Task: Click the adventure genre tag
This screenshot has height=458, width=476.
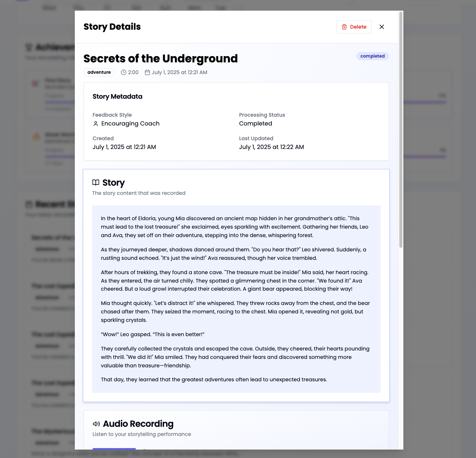Action: point(99,72)
